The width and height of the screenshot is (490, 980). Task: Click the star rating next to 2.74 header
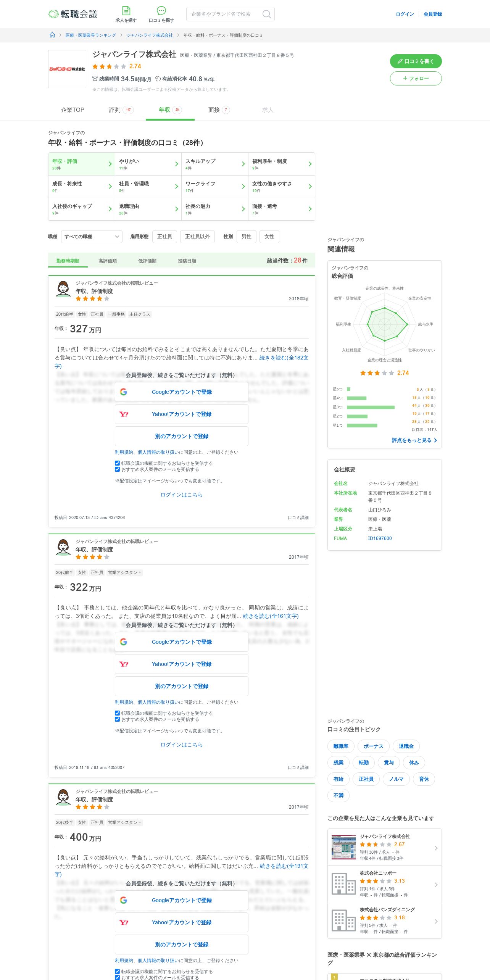[109, 66]
